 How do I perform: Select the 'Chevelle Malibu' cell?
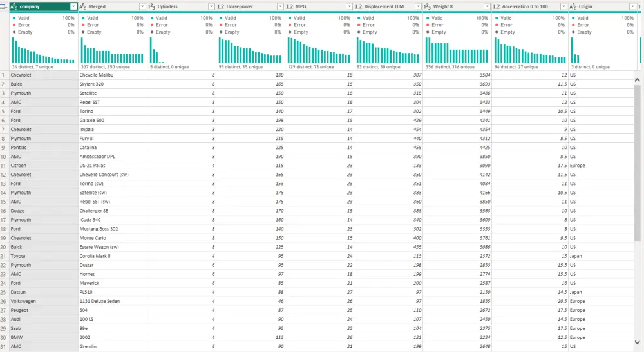pos(113,75)
